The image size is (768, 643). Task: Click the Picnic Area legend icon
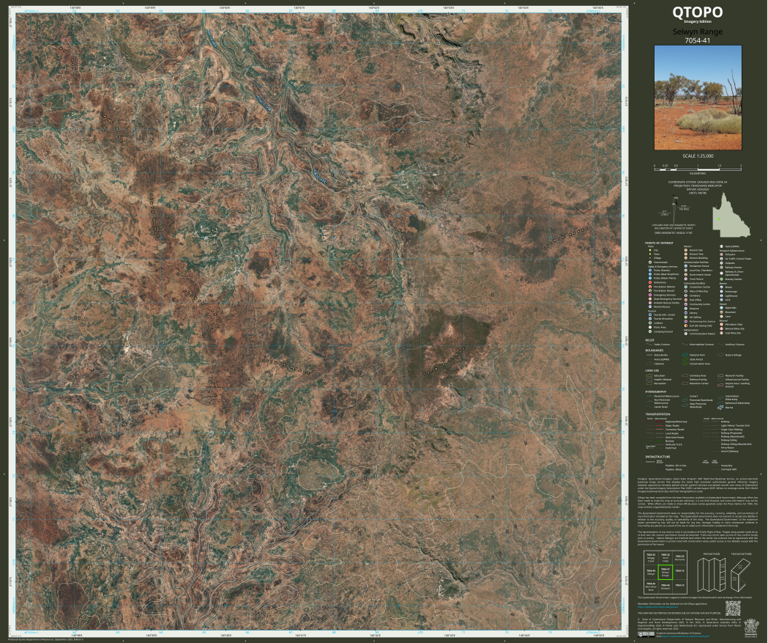click(x=650, y=327)
